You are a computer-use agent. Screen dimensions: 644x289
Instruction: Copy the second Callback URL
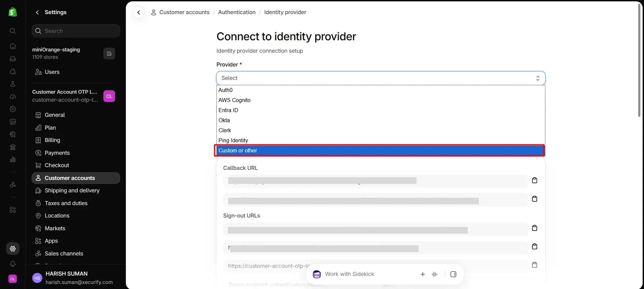point(535,199)
